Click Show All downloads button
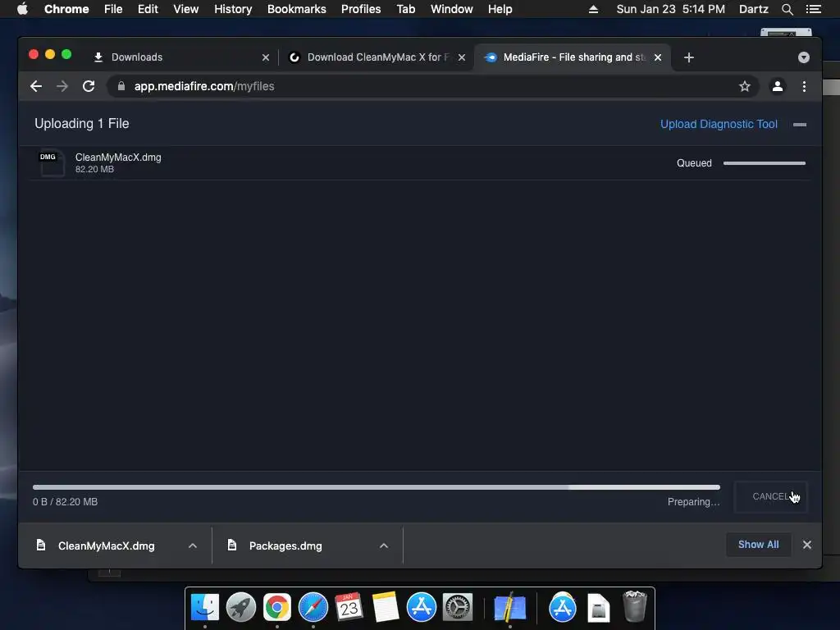 point(759,545)
